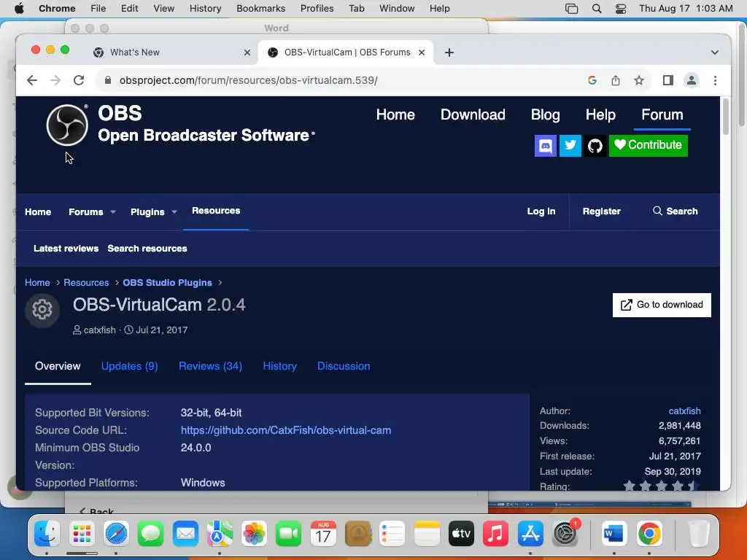
Task: Open App Store from the Dock
Action: 530,533
